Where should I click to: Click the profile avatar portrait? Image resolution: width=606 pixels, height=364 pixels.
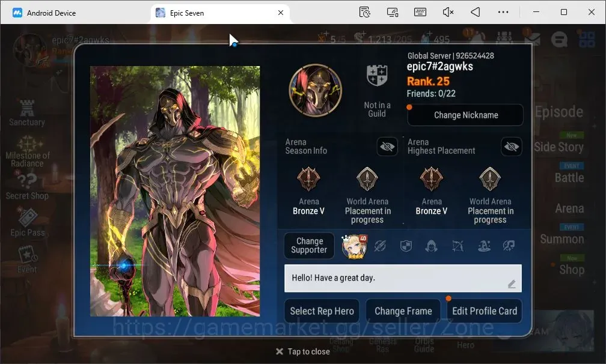(316, 90)
